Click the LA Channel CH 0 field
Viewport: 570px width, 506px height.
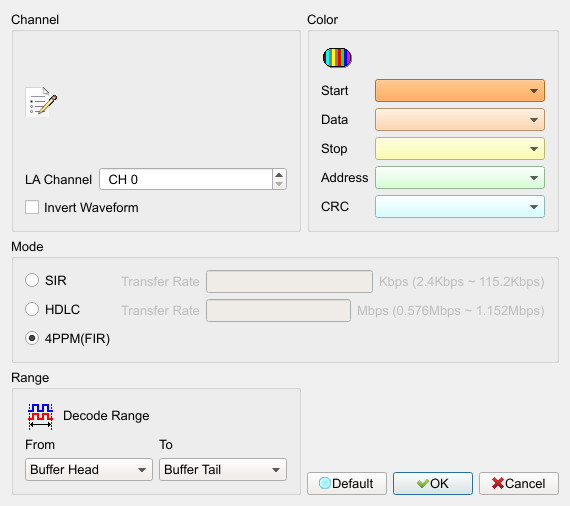(186, 179)
